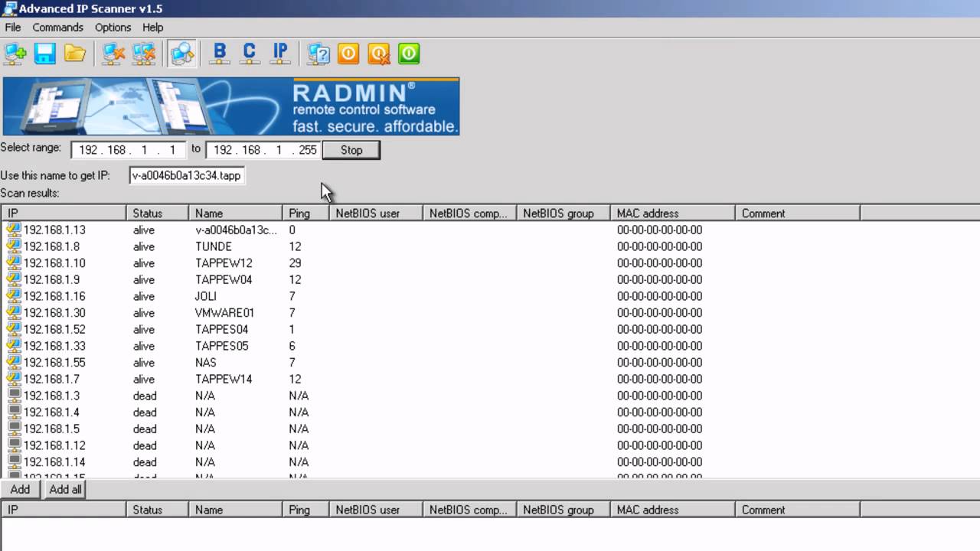980x551 pixels.
Task: Click the green power-on icon
Action: tap(409, 54)
